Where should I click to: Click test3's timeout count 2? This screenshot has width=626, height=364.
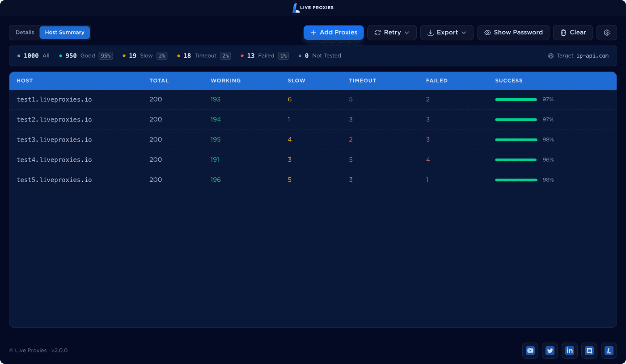pos(351,140)
